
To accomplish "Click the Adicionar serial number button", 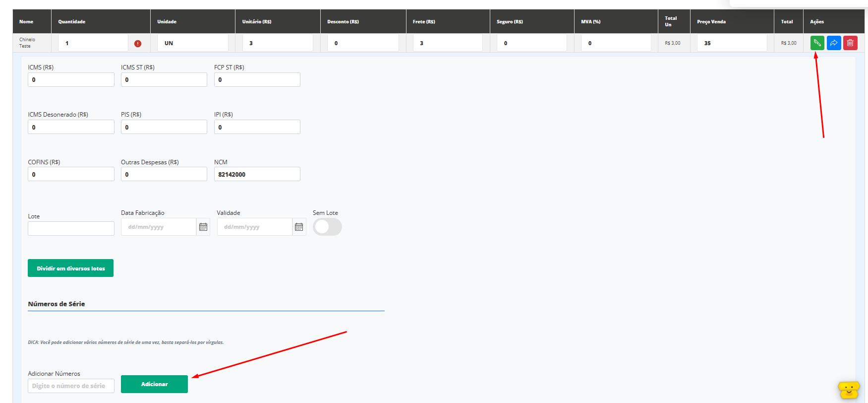I will click(x=154, y=384).
